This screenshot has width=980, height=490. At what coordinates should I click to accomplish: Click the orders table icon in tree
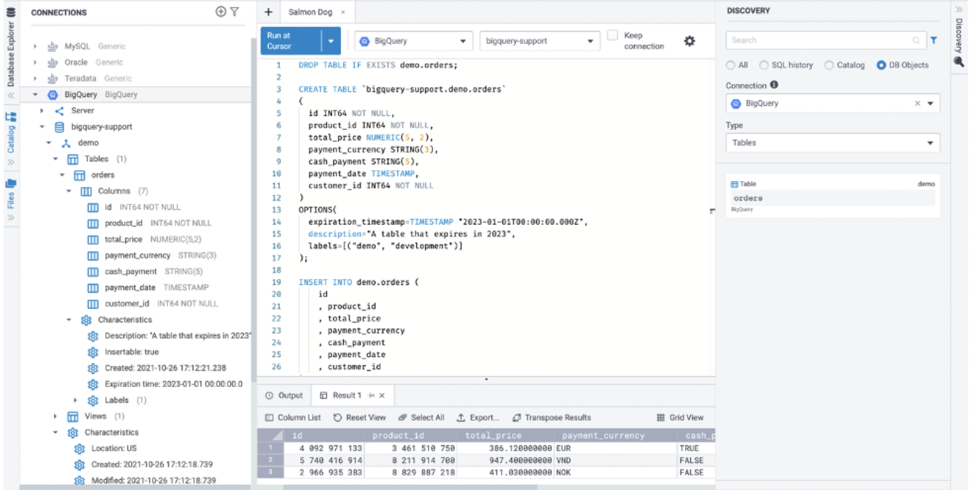click(80, 175)
